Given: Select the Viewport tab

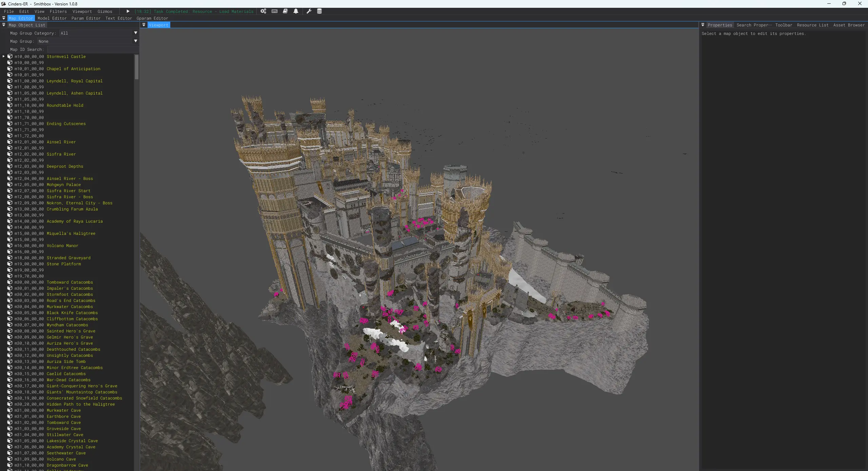Looking at the screenshot, I should [158, 25].
